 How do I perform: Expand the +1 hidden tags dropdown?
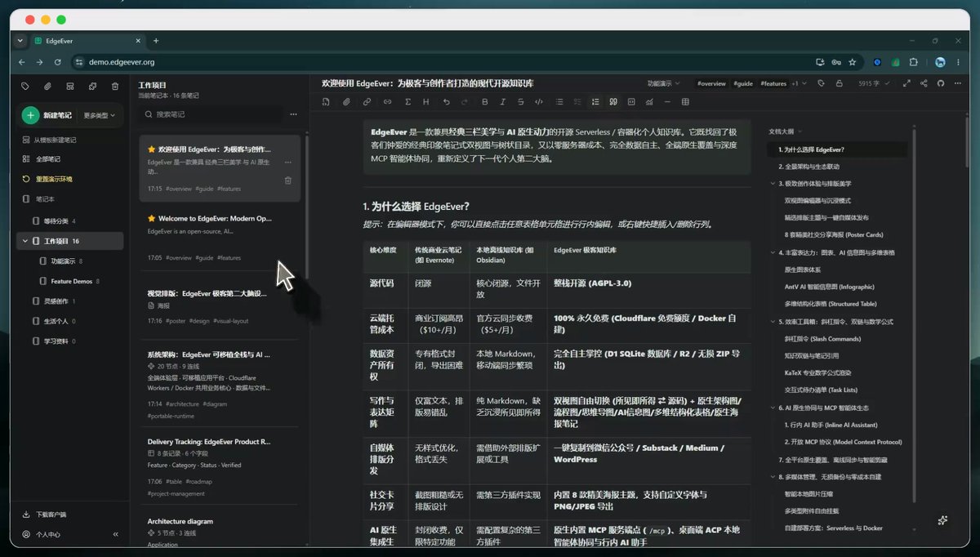[800, 83]
